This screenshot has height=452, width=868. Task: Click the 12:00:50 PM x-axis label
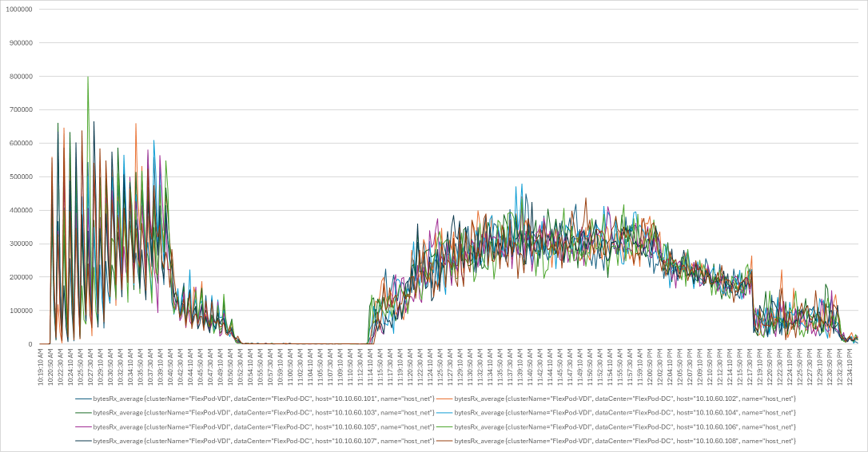(649, 368)
